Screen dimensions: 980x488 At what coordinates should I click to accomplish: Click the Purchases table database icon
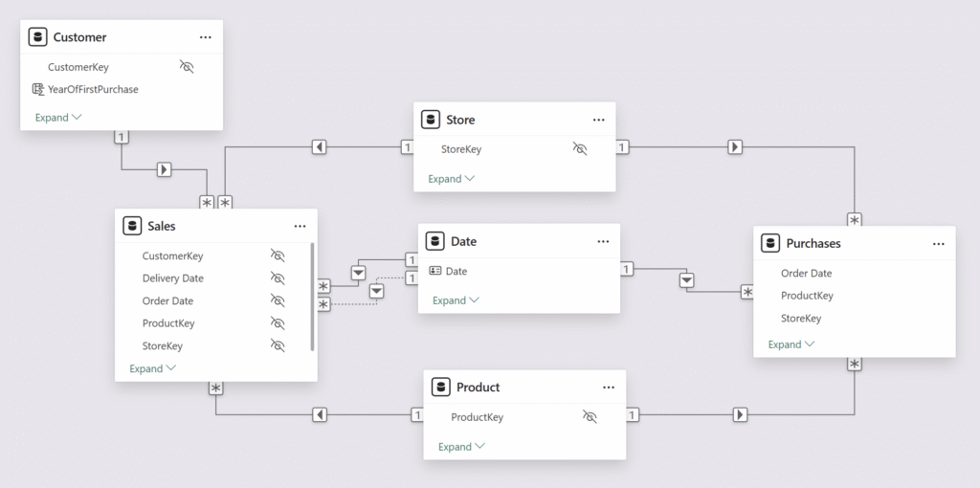[770, 243]
